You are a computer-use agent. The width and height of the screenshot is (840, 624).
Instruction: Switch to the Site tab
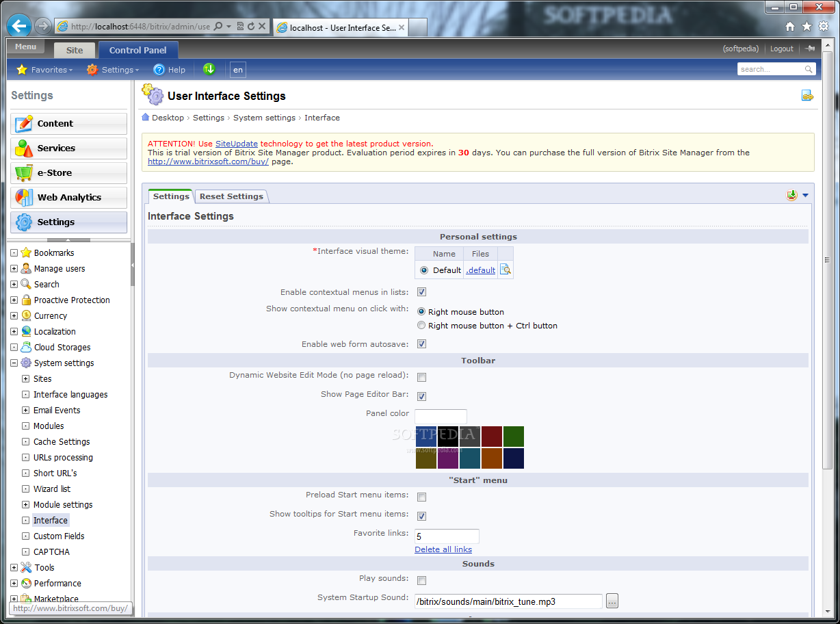(75, 50)
